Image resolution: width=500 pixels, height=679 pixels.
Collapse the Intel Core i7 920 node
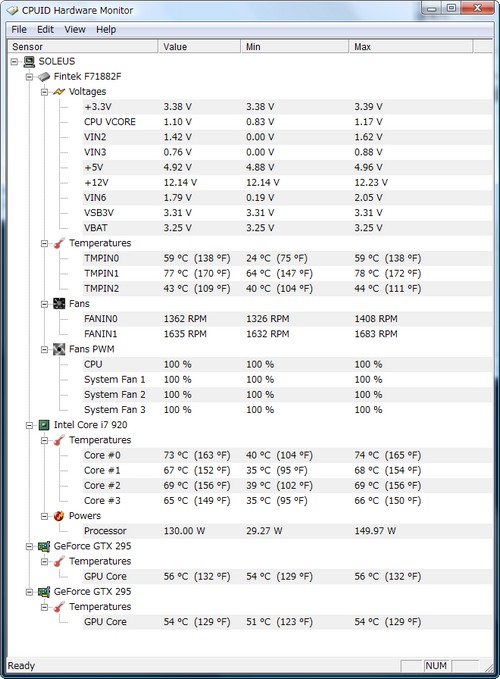29,425
